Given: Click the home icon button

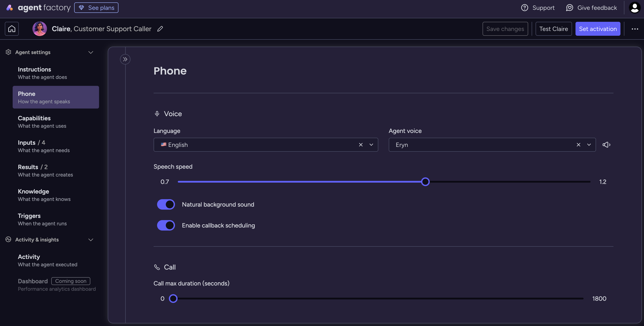Looking at the screenshot, I should [12, 29].
